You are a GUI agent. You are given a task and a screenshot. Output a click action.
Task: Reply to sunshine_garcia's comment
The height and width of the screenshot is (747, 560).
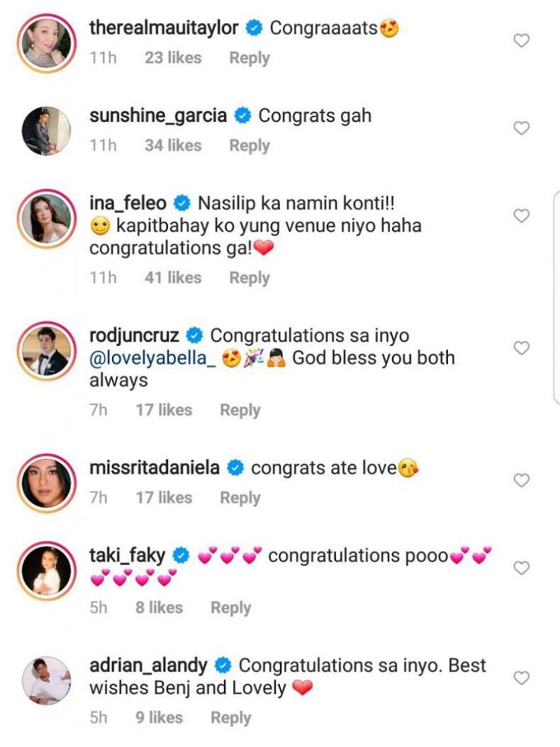coord(249,146)
